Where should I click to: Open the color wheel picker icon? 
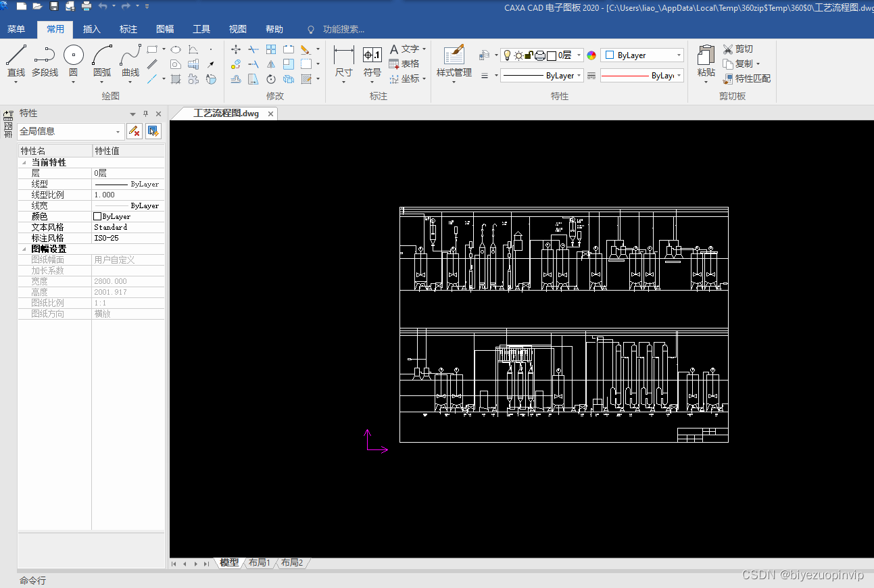[591, 55]
